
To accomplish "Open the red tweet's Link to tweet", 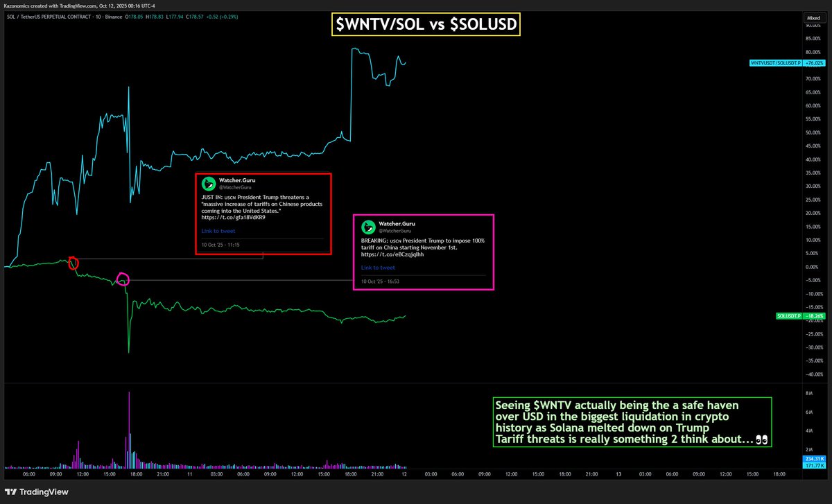I will coord(218,231).
